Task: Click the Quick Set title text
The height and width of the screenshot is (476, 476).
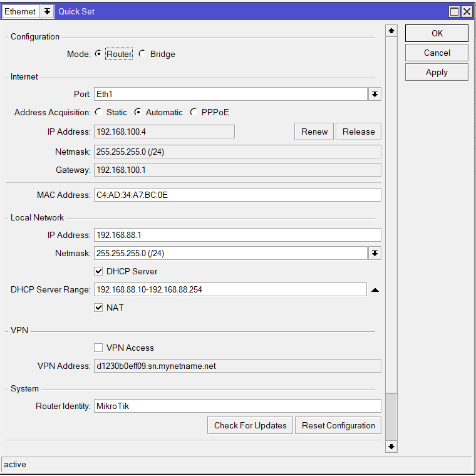Action: click(76, 11)
